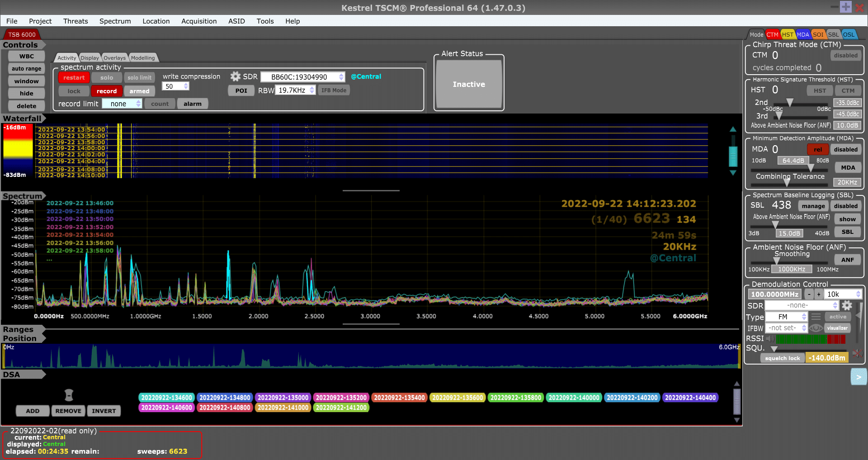868x460 pixels.
Task: Toggle the record button in spectrum activity
Action: coord(106,91)
